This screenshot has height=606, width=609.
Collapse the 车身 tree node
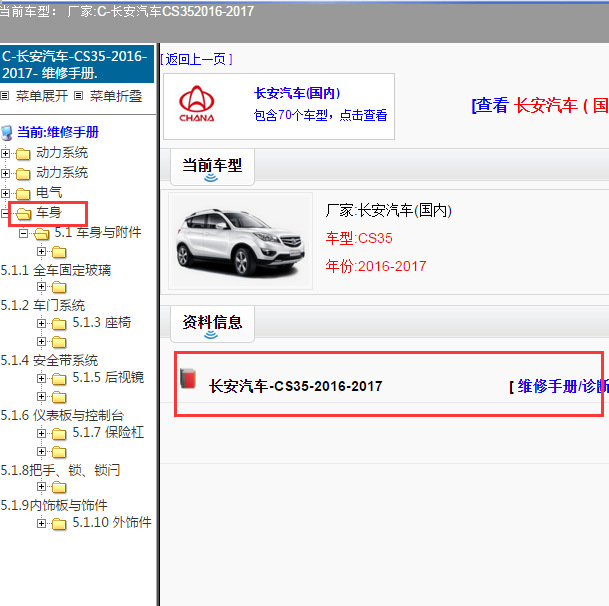point(5,213)
